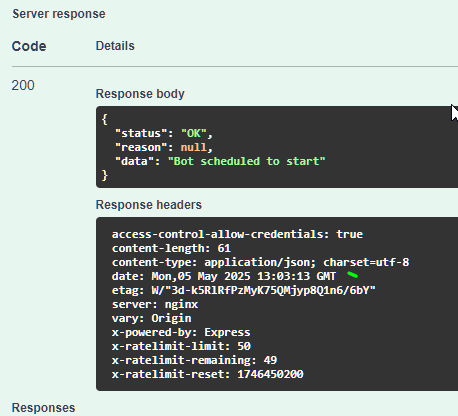458x416 pixels.
Task: Click the null reason value
Action: pyautogui.click(x=193, y=147)
